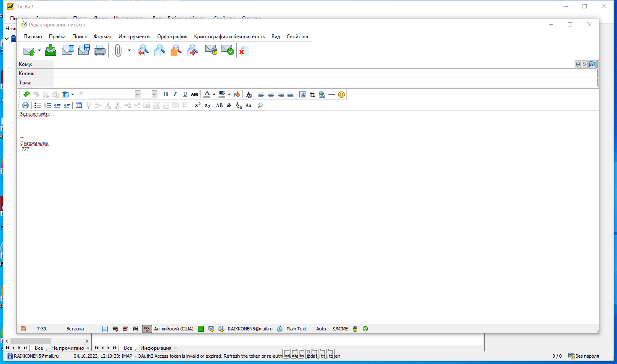Undo last edit with green arrow
The width and height of the screenshot is (617, 364).
click(26, 94)
